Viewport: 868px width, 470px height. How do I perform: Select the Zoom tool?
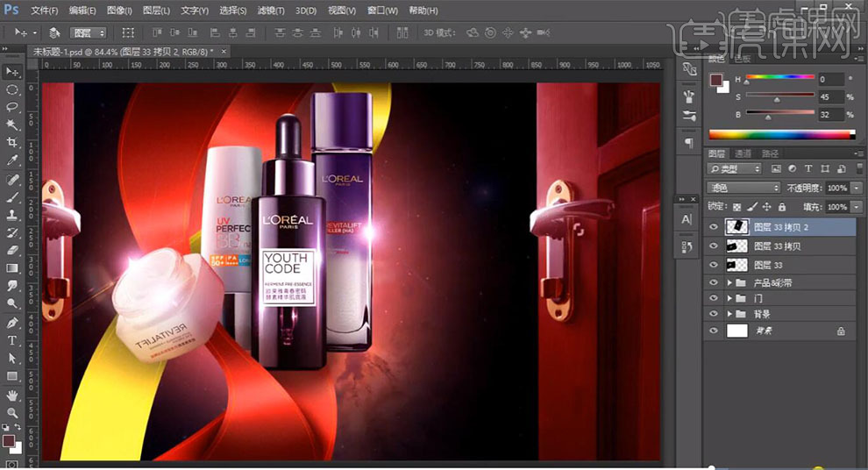11,413
